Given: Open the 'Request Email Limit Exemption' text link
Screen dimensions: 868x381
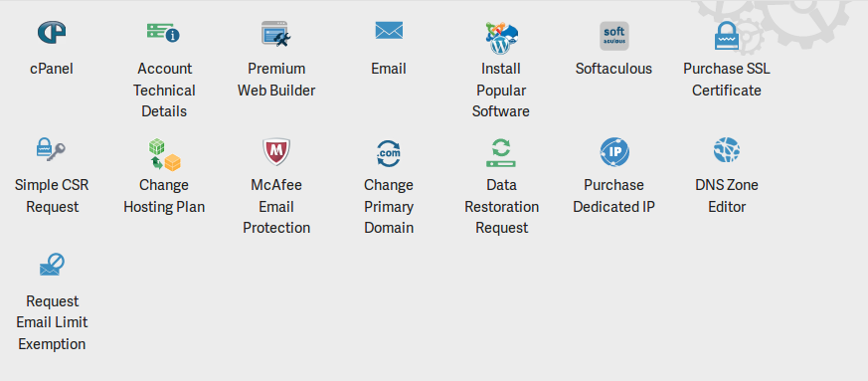Looking at the screenshot, I should click(52, 323).
